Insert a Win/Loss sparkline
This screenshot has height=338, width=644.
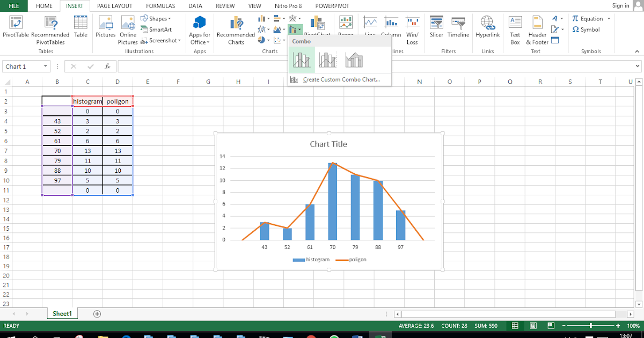click(x=412, y=30)
